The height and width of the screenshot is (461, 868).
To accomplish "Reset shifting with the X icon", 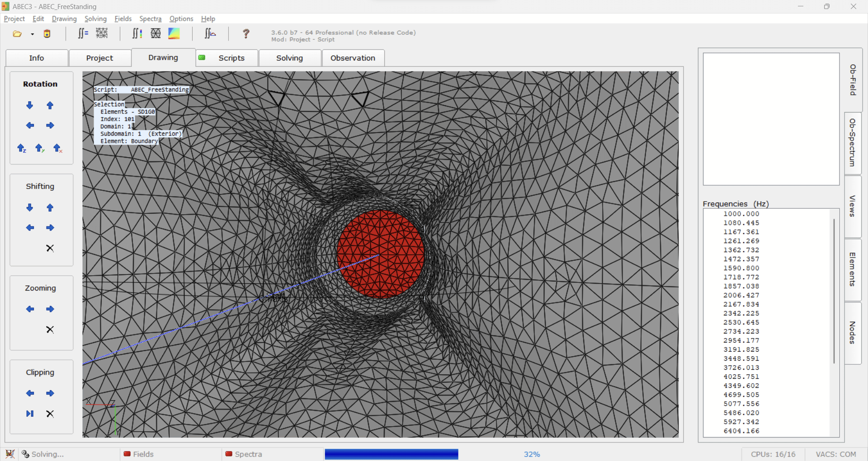I will pyautogui.click(x=50, y=248).
